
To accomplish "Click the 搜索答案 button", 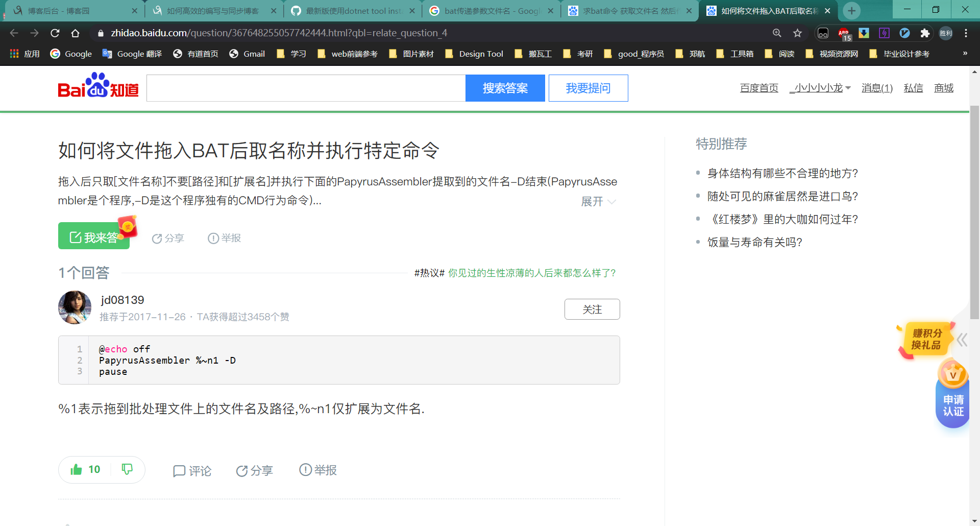I will (505, 88).
